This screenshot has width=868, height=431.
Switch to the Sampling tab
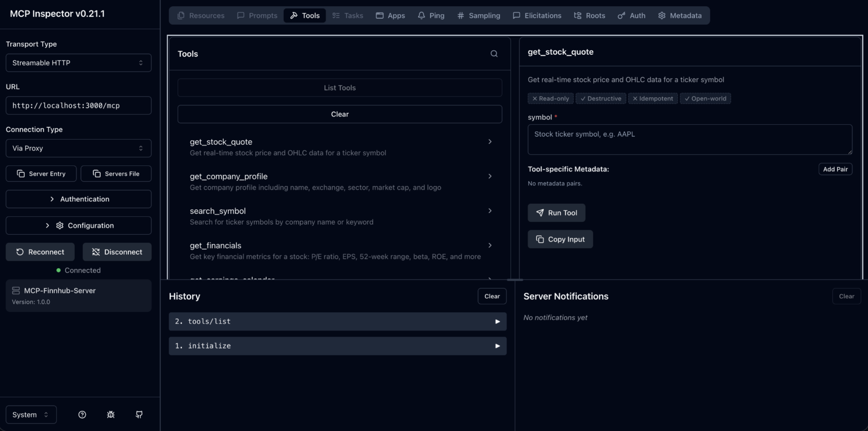[x=479, y=16]
